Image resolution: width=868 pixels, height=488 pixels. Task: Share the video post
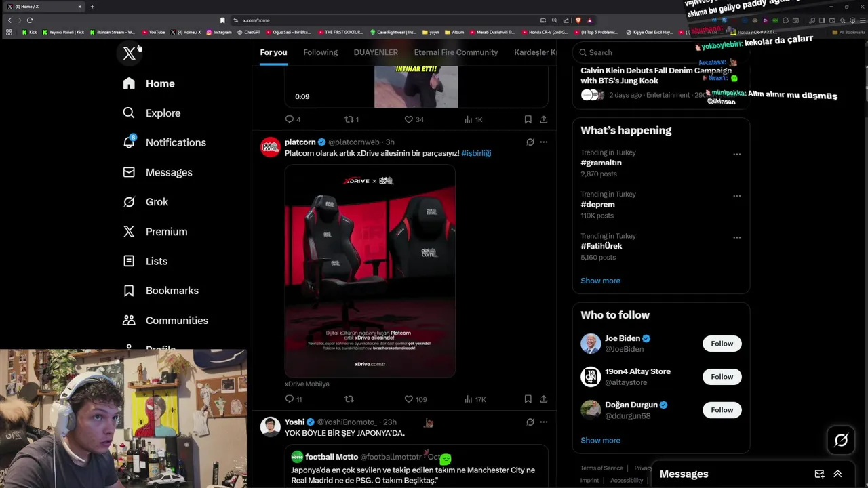[543, 119]
